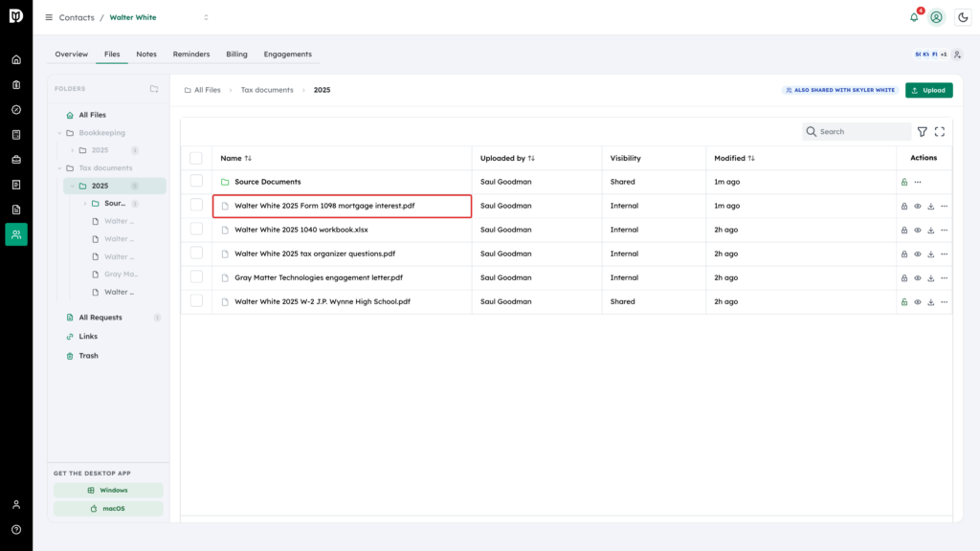980x551 pixels.
Task: Open the contact switcher arrows beside Walter White
Action: tap(207, 17)
